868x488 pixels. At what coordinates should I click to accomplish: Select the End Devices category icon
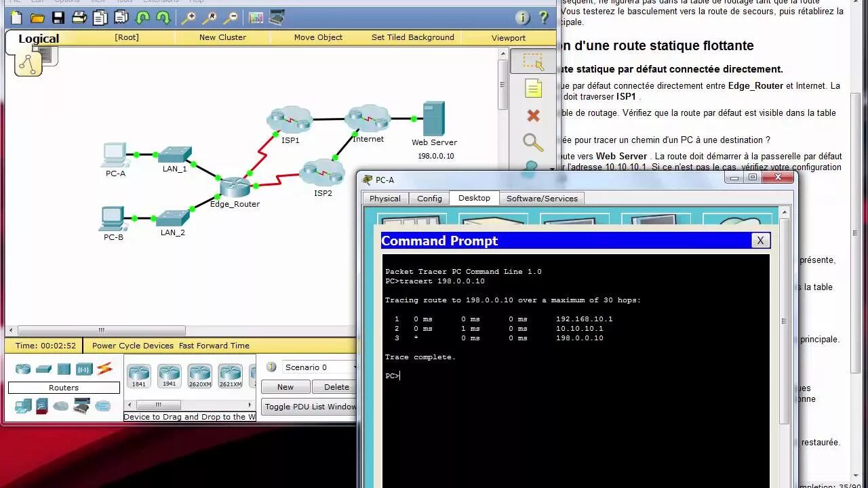coord(23,406)
